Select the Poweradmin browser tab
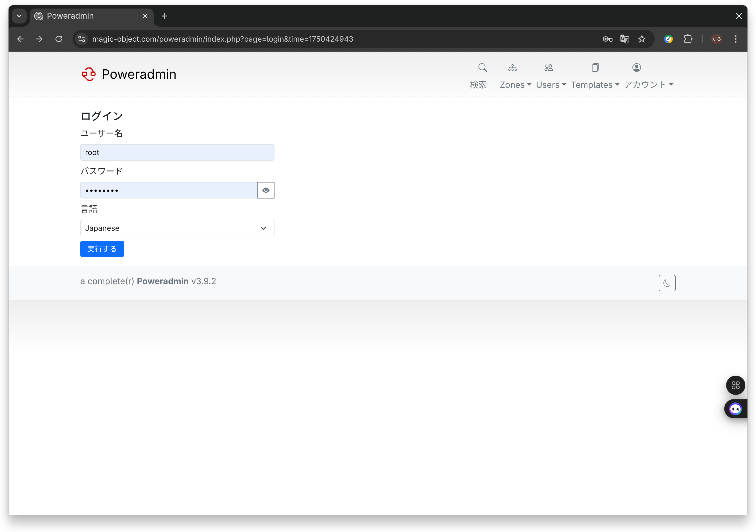756x532 pixels. (92, 16)
